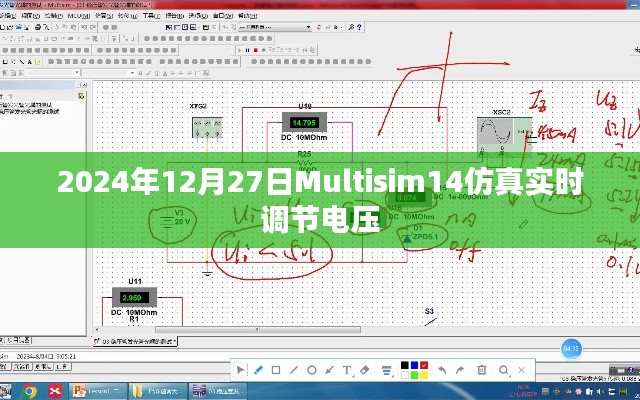640x400 pixels.
Task: Switch to the Multisim taskbar item
Action: [x=219, y=391]
